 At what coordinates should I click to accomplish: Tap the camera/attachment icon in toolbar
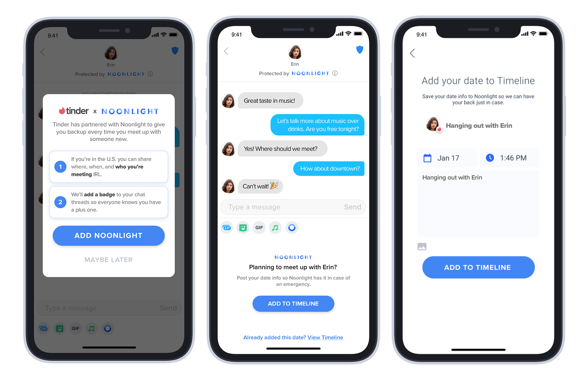(422, 247)
